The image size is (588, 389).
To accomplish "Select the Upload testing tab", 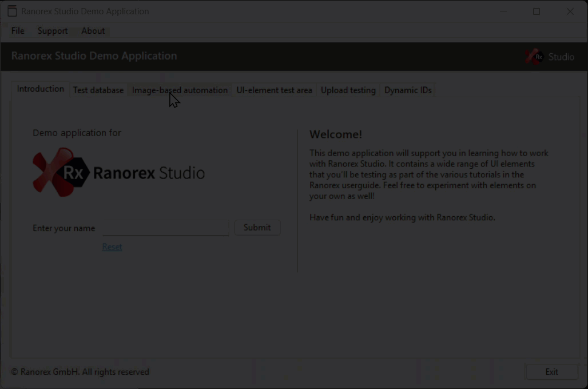I will (348, 90).
